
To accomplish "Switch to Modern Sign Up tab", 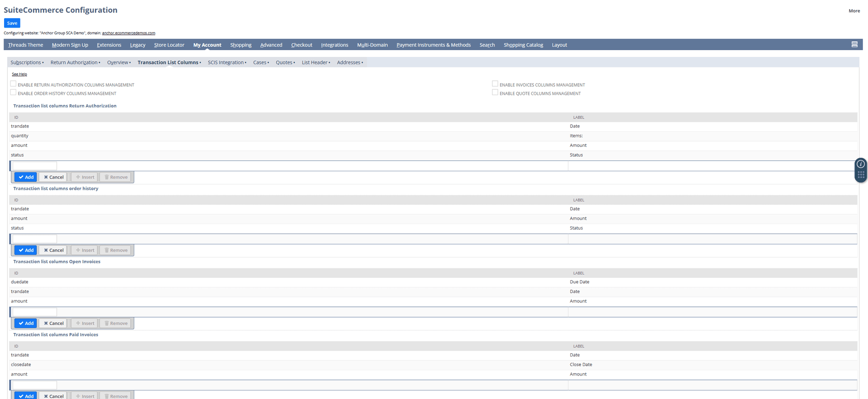I will 70,45.
